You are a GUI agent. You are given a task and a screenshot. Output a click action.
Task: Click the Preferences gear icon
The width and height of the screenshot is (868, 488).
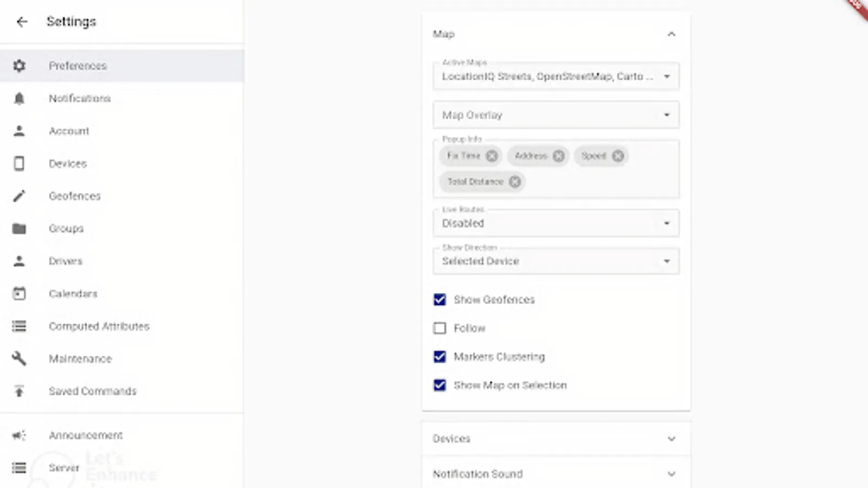(20, 66)
